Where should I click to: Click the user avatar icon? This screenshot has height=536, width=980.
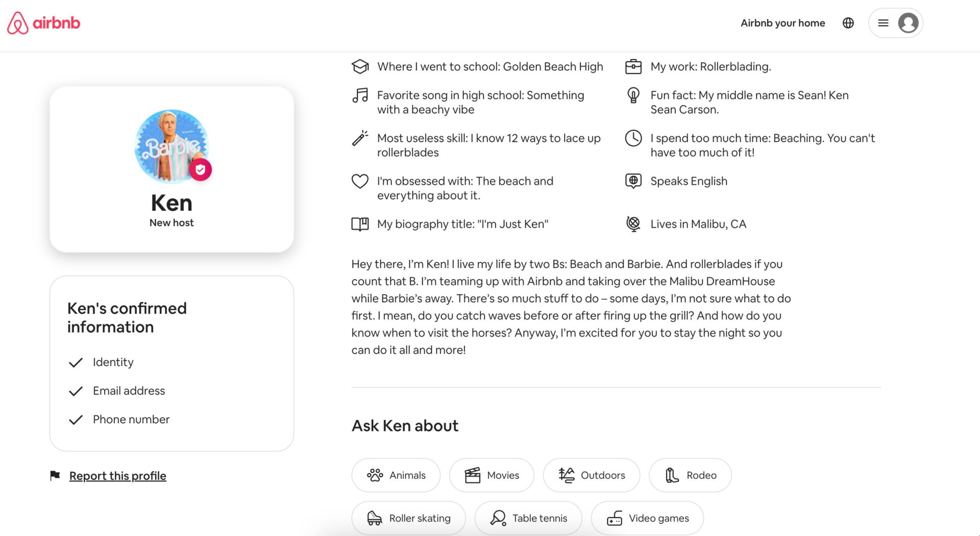point(908,23)
